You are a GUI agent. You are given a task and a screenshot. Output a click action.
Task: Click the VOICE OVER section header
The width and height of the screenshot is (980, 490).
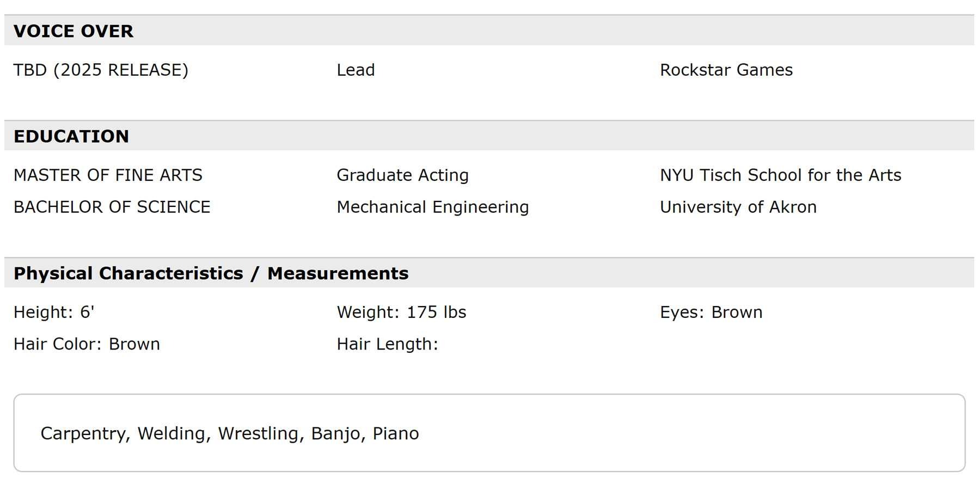73,31
